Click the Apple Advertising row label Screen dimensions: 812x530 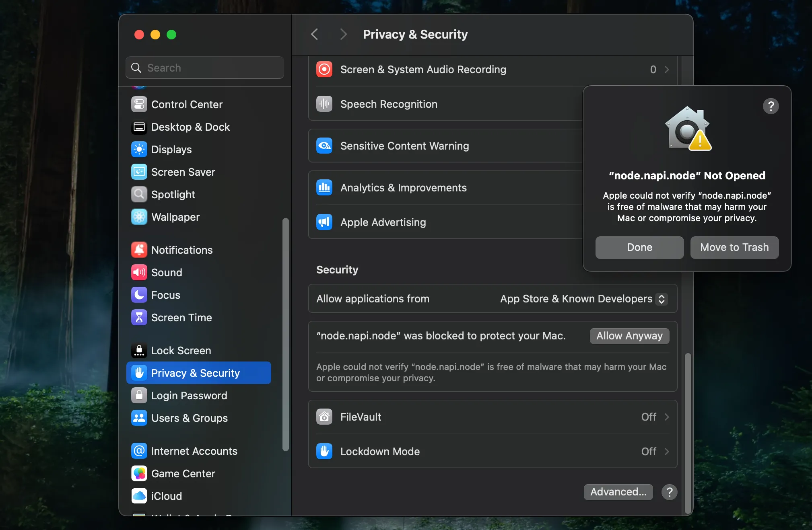[x=383, y=222]
